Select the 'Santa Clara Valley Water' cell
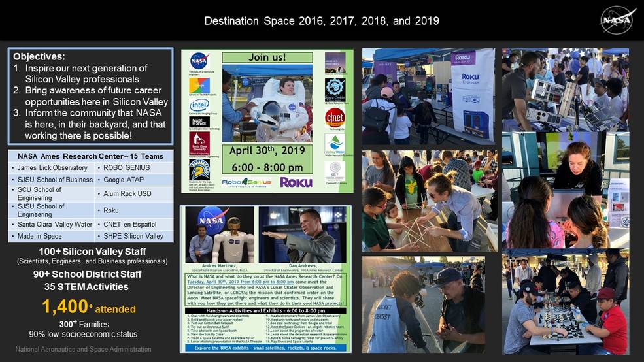Viewport: 644px width, 362px height. point(52,225)
